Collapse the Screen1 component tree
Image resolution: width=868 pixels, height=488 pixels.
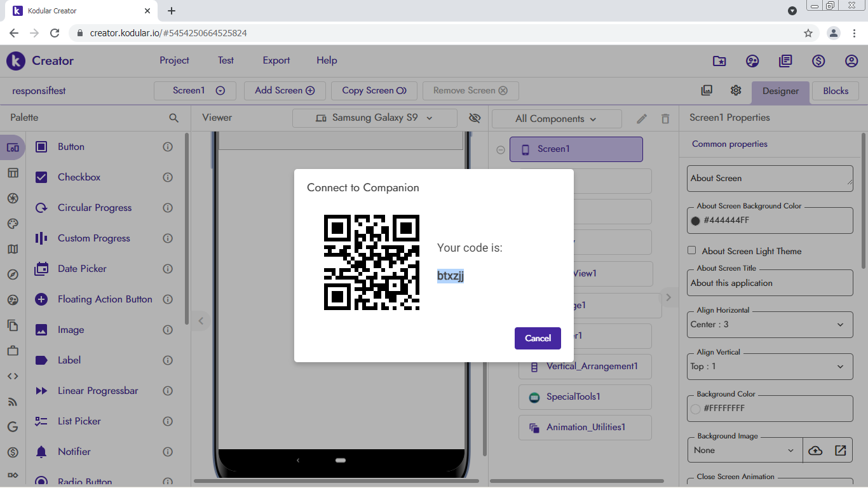tap(501, 150)
